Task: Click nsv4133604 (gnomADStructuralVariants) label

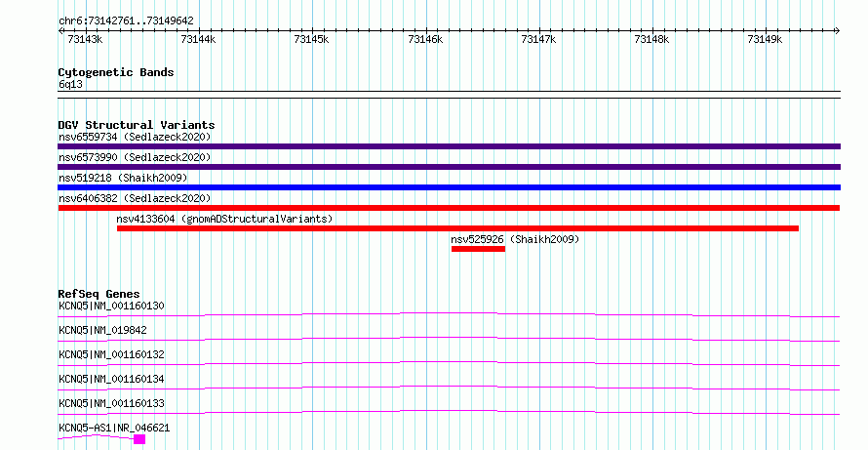Action: 224,219
